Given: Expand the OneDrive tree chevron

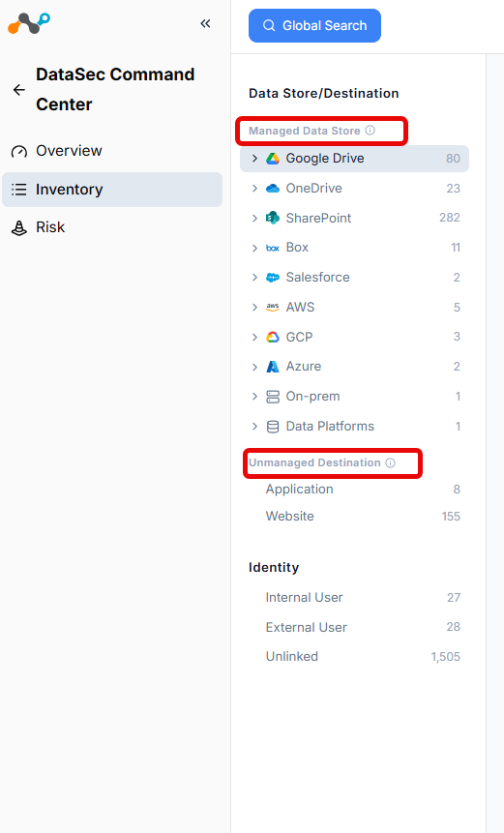Looking at the screenshot, I should 255,188.
